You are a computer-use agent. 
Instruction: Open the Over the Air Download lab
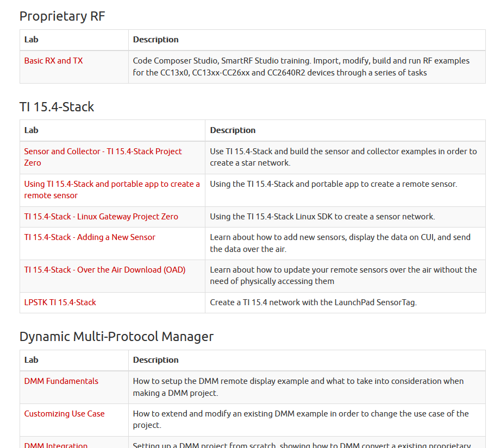pyautogui.click(x=105, y=270)
